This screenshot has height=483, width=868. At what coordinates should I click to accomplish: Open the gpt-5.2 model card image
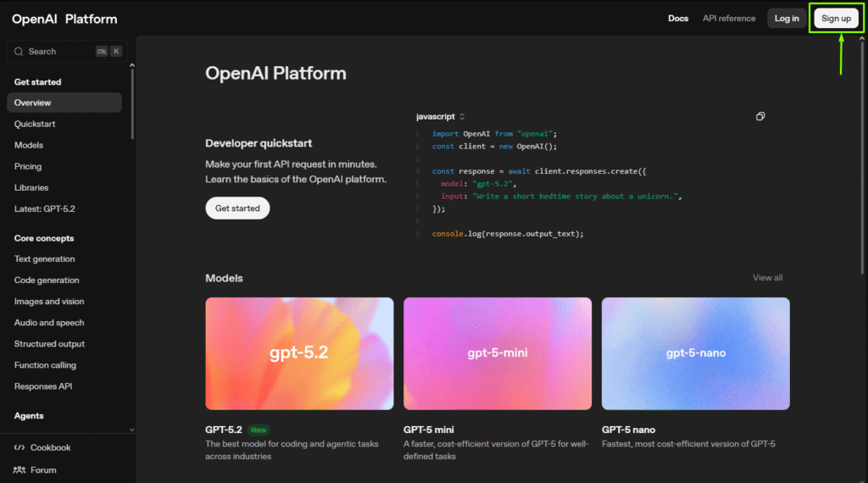(x=299, y=353)
